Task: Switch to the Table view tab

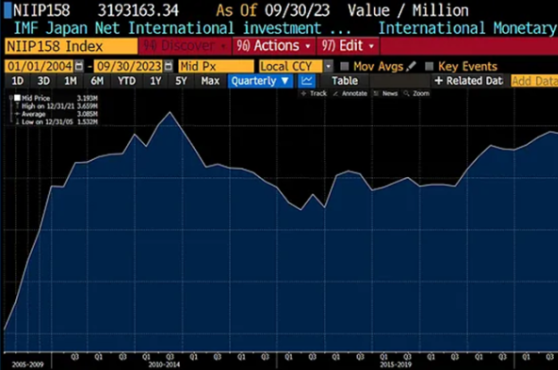Action: (344, 81)
